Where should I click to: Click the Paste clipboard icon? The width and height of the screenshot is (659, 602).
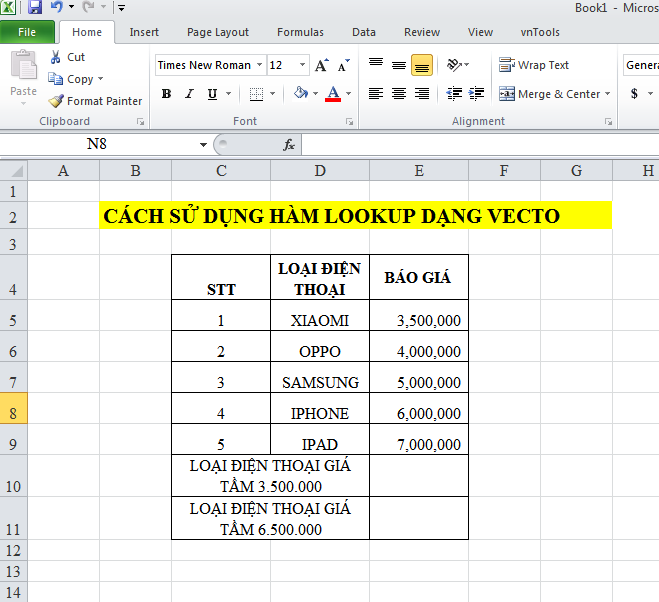tap(24, 65)
